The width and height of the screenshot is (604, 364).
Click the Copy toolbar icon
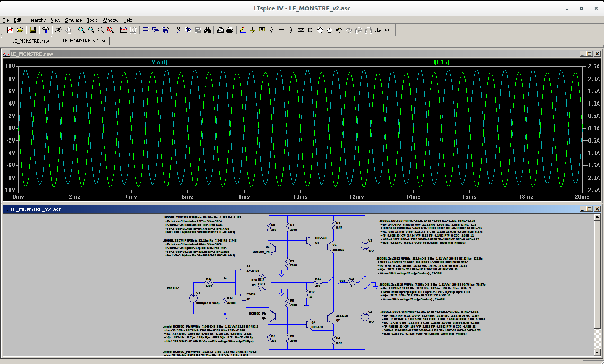tap(188, 30)
